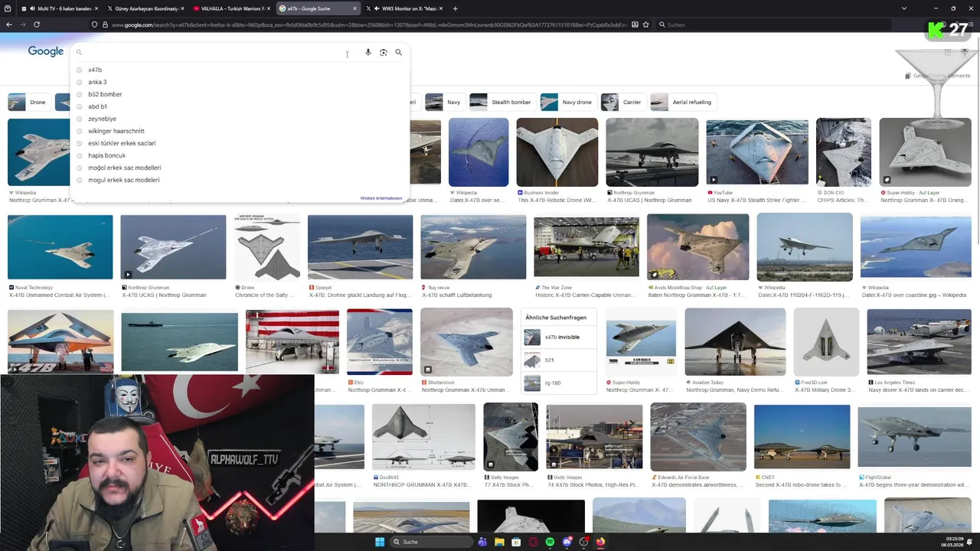Viewport: 980px width, 551px height.
Task: Close the x47b Google Suche tab
Action: pyautogui.click(x=354, y=8)
